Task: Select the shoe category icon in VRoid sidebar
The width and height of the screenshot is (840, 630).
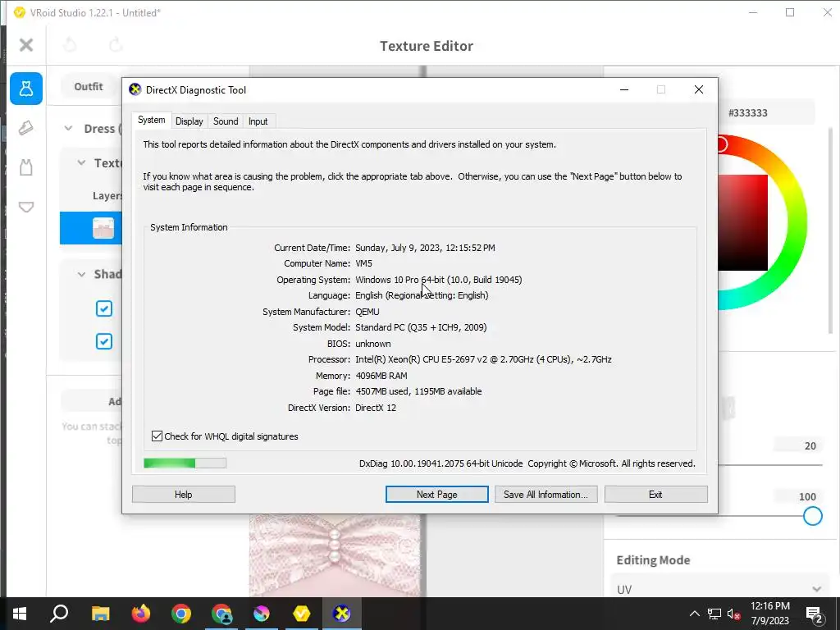Action: point(25,127)
